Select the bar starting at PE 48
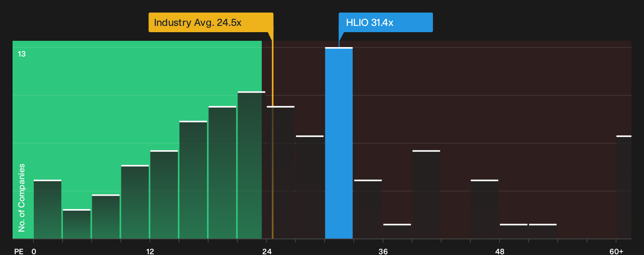 [514, 231]
